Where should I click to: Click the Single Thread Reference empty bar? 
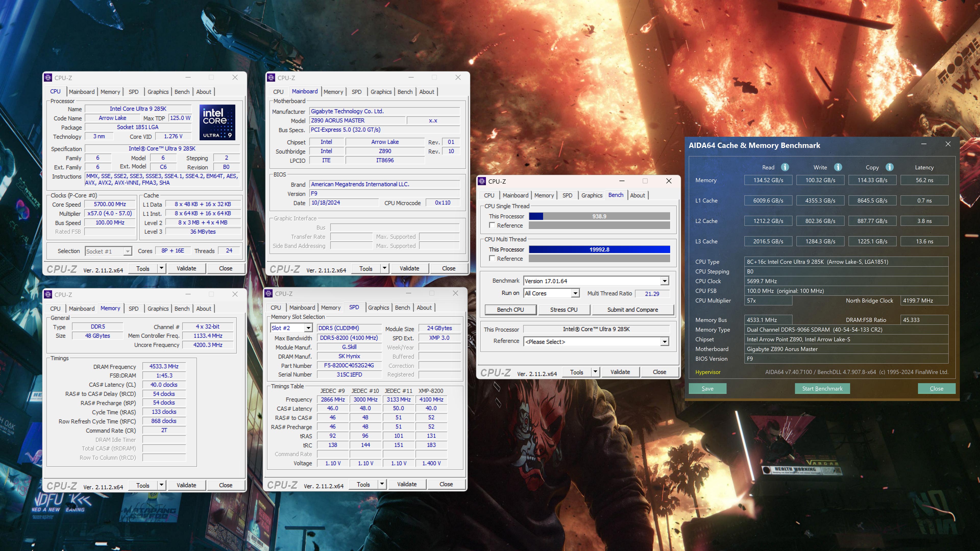click(x=599, y=225)
